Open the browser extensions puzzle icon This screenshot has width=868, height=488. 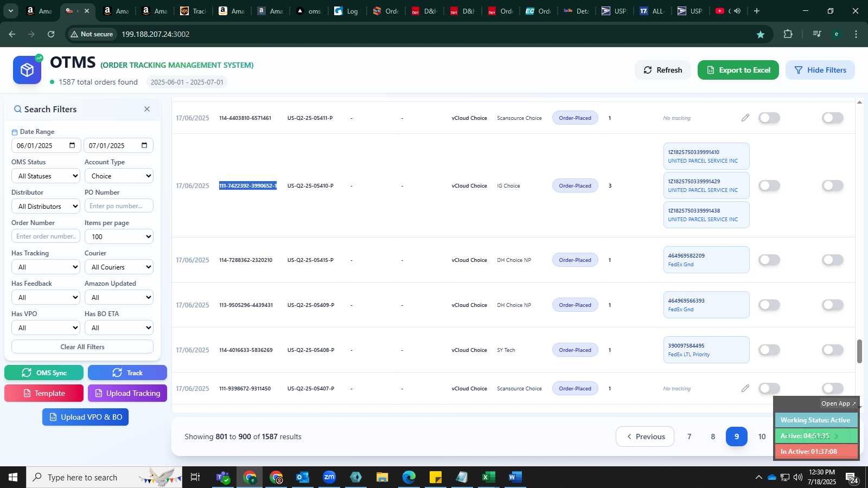click(788, 34)
